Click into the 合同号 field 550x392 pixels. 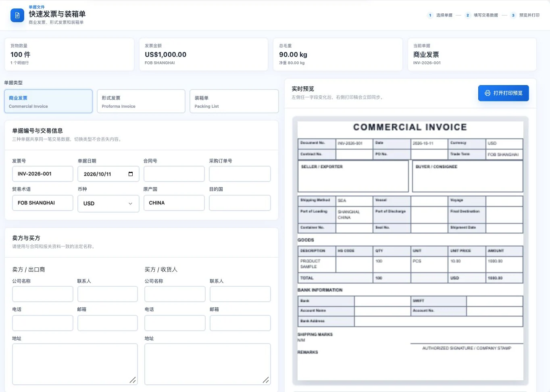click(x=174, y=174)
